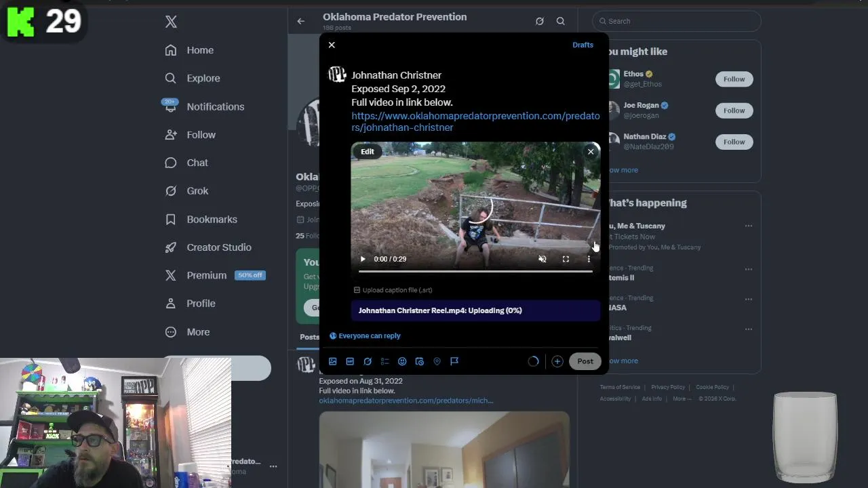Open Drafts in the compose dialog
Screen dimensions: 868x488
coord(583,45)
